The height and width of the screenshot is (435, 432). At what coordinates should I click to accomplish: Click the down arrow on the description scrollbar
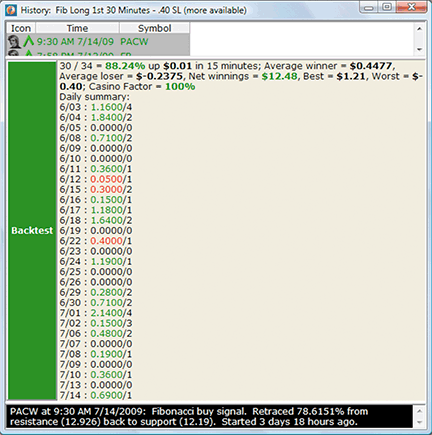click(419, 422)
